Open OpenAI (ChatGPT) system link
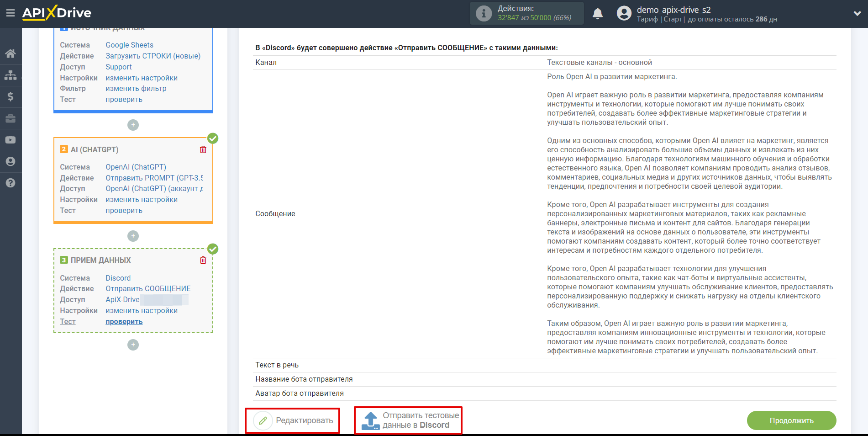The width and height of the screenshot is (868, 436). coord(136,167)
